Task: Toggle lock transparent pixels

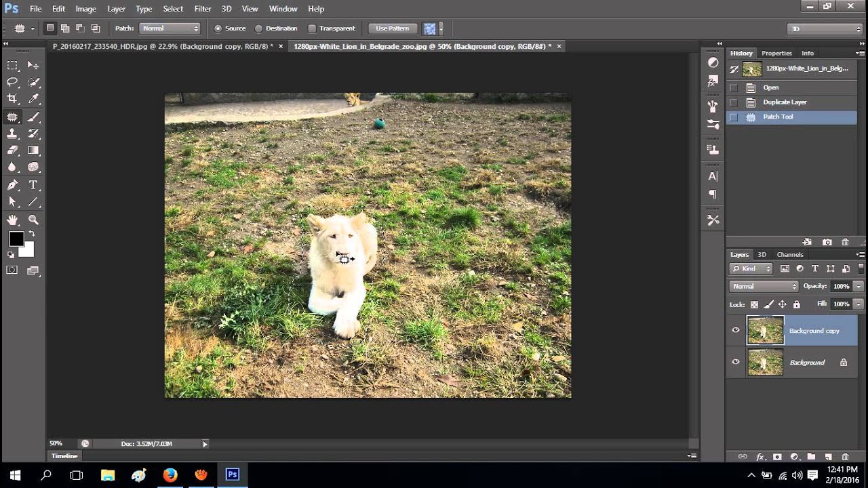Action: tap(754, 304)
